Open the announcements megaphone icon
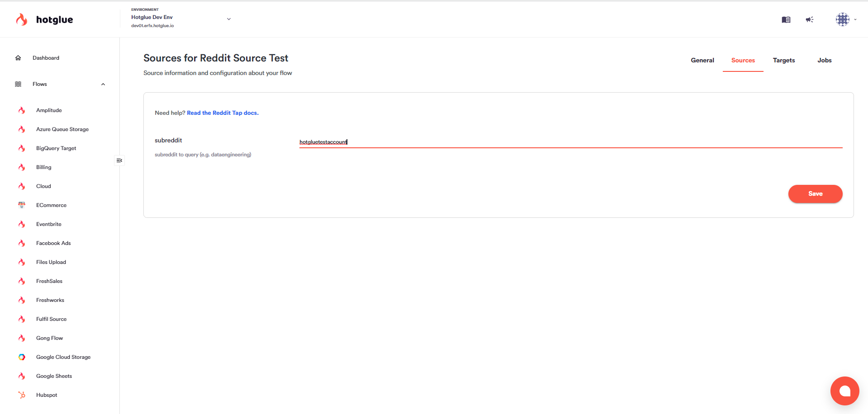Screen dimensions: 868x414 pos(810,19)
